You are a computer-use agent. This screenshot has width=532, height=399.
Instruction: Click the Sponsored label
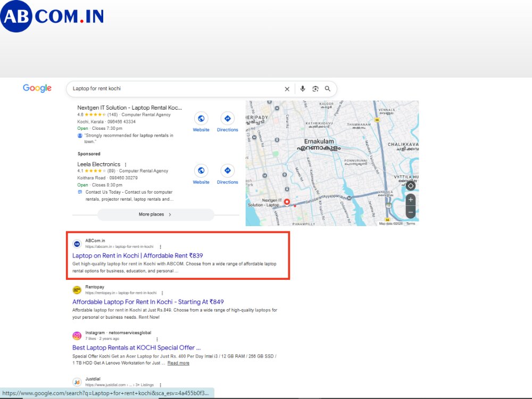pyautogui.click(x=89, y=154)
